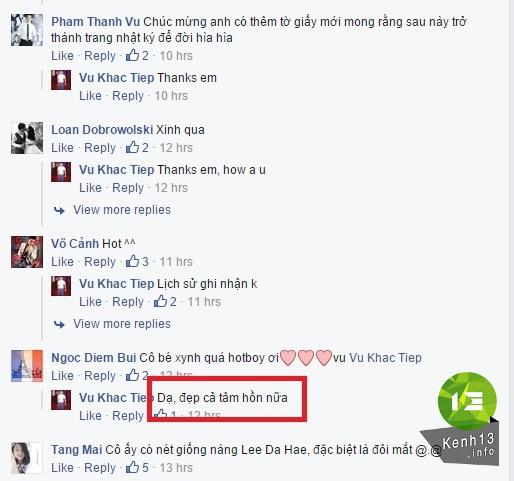514x481 pixels.
Task: Open likes icon on Loan Dobrowolski's comment
Action: (132, 147)
